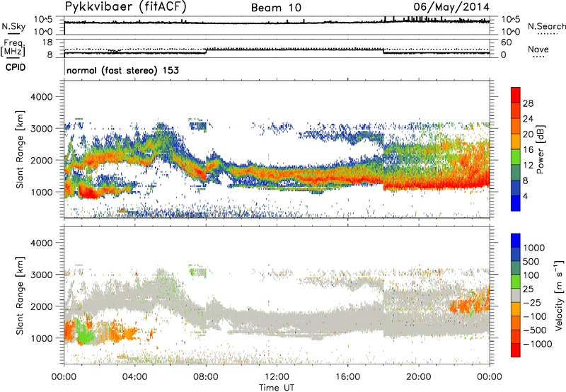The height and width of the screenshot is (392, 566).
Task: Pick the light green 12–16 dB power segment
Action: pos(516,157)
